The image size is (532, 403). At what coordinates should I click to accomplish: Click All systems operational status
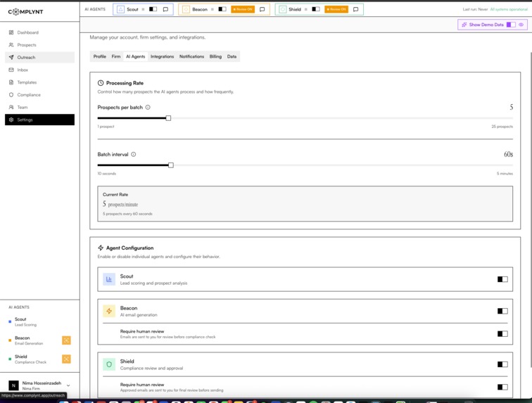pyautogui.click(x=509, y=10)
